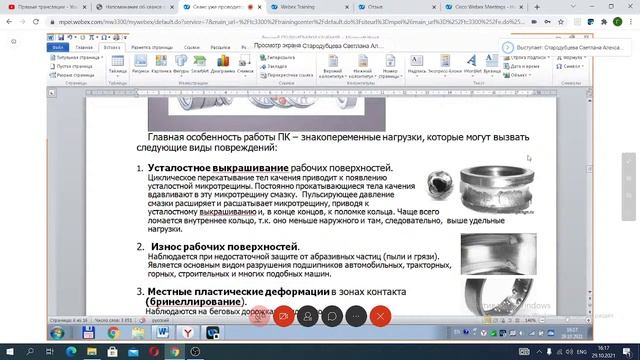Open the File (Файл) ribbon tab

pyautogui.click(x=58, y=47)
